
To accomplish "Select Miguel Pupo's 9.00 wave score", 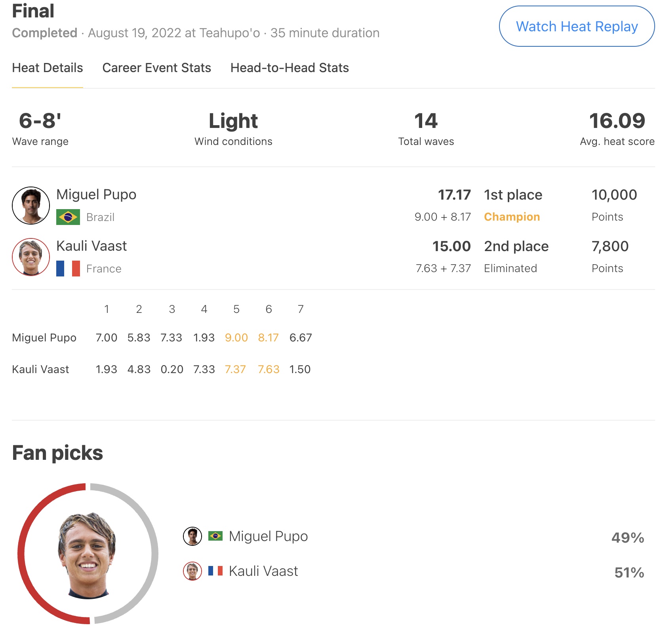I will 236,337.
